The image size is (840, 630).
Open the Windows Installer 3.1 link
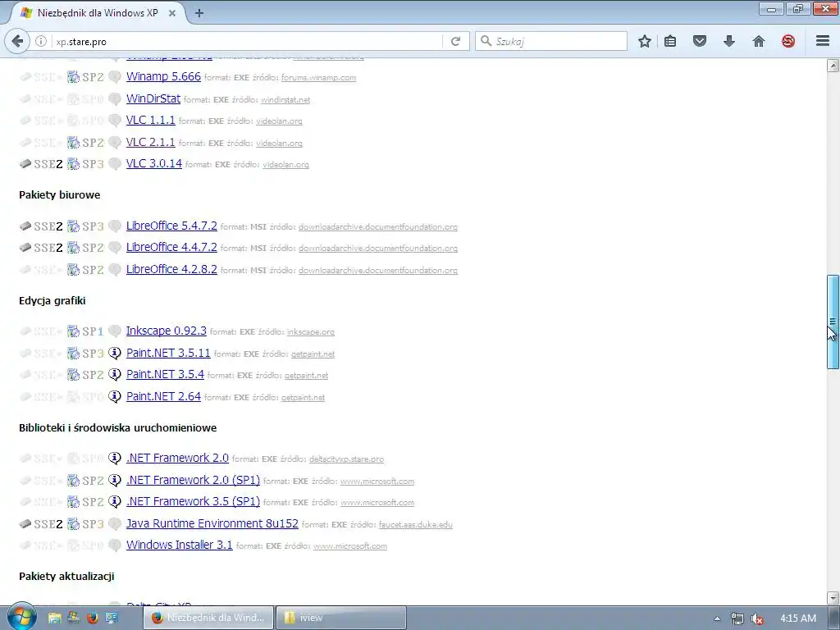(180, 545)
